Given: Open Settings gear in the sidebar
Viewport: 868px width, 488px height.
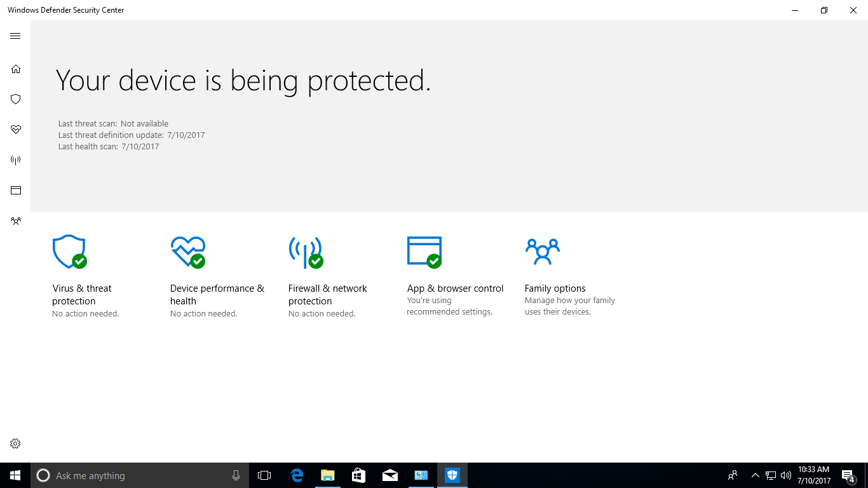Looking at the screenshot, I should pyautogui.click(x=15, y=444).
